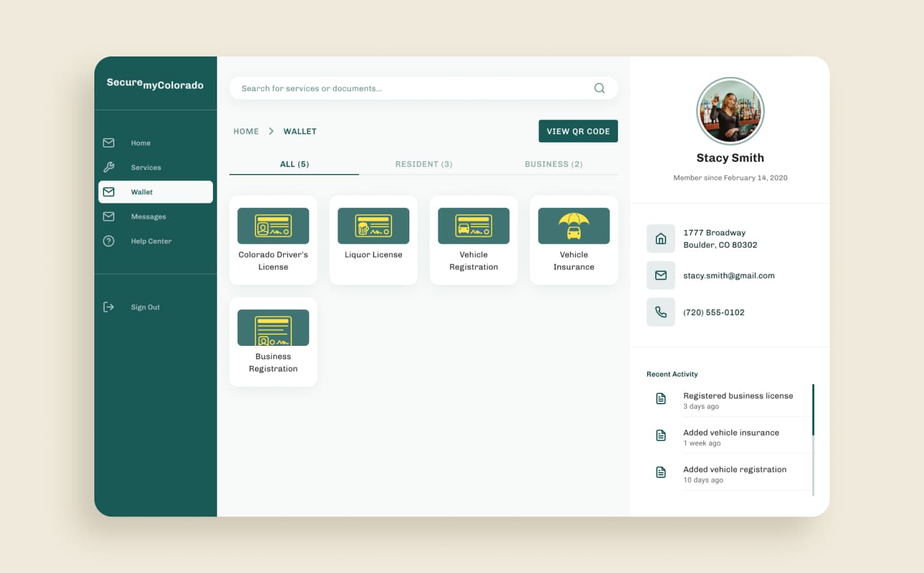Select the Vehicle Registration card icon
This screenshot has height=573, width=924.
pyautogui.click(x=474, y=226)
